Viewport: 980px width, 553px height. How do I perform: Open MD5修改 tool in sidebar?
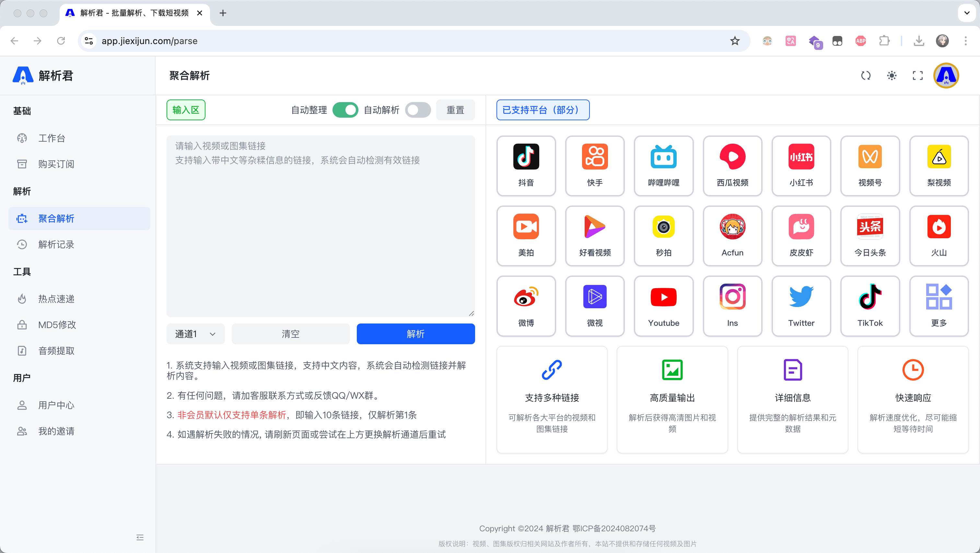pos(79,325)
